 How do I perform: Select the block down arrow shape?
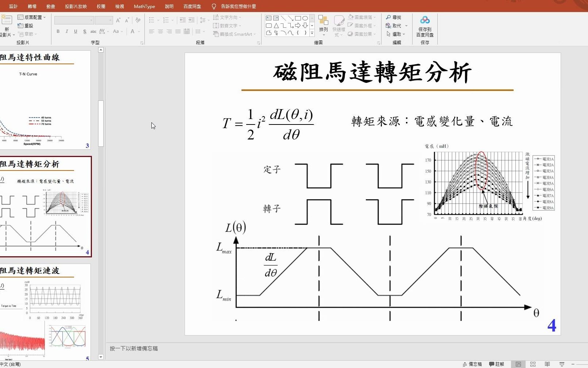click(x=305, y=26)
